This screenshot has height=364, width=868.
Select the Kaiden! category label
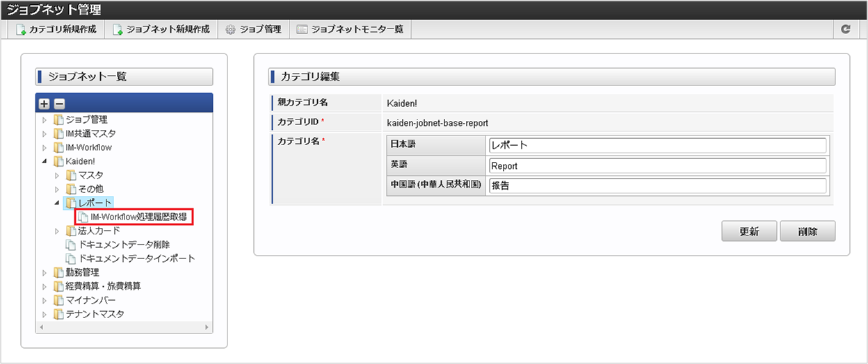click(81, 161)
